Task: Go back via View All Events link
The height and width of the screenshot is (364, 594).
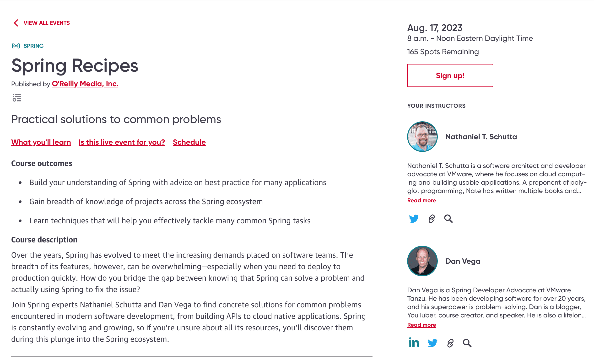Action: tap(47, 23)
